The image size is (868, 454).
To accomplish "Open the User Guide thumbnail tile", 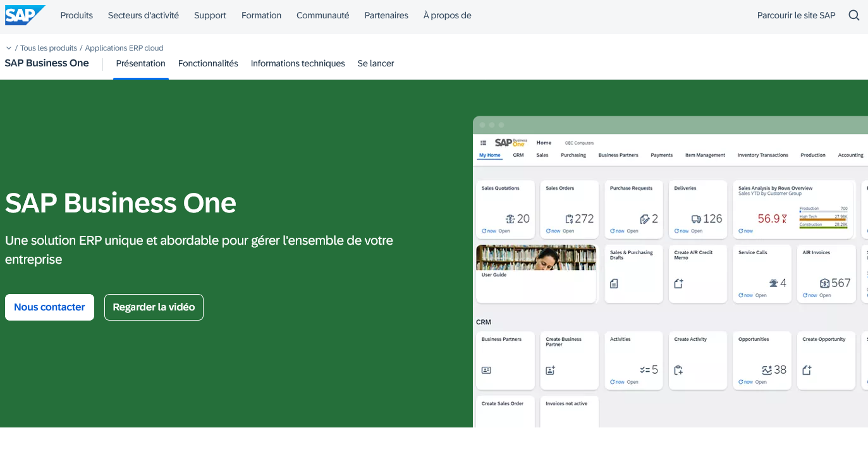I will pyautogui.click(x=535, y=257).
